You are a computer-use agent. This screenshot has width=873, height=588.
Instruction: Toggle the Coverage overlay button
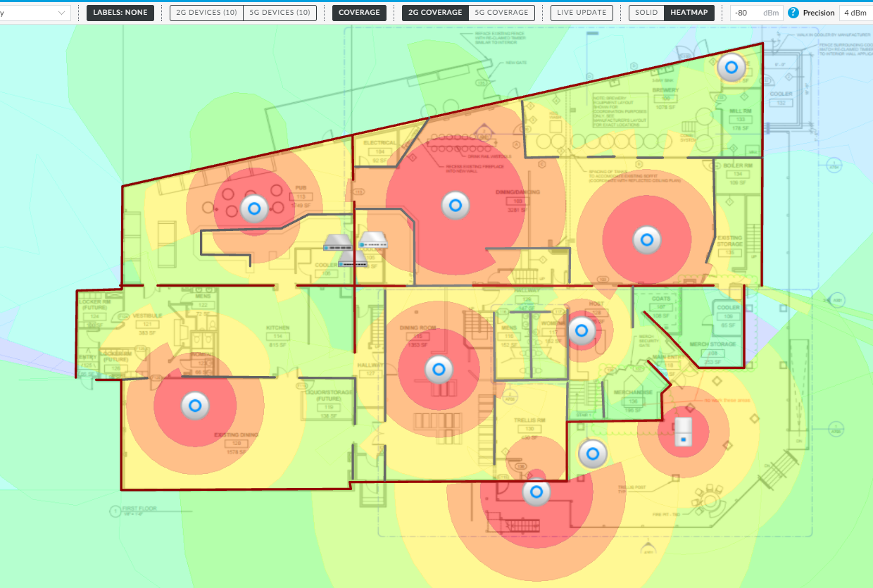pos(359,13)
